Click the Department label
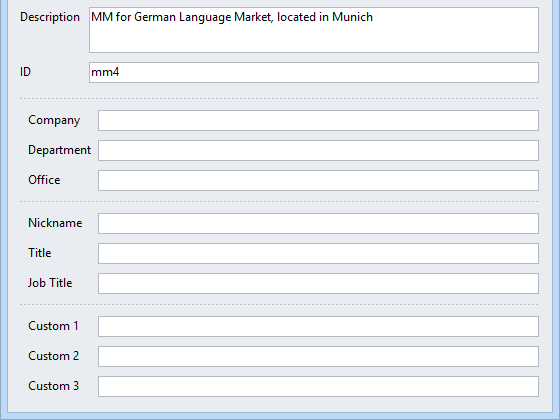This screenshot has height=420, width=560. pos(59,150)
